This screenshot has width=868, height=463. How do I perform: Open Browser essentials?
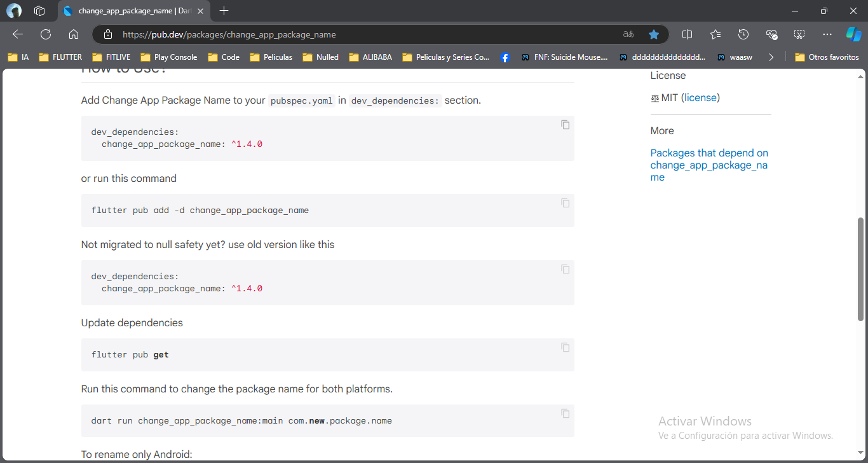(771, 34)
